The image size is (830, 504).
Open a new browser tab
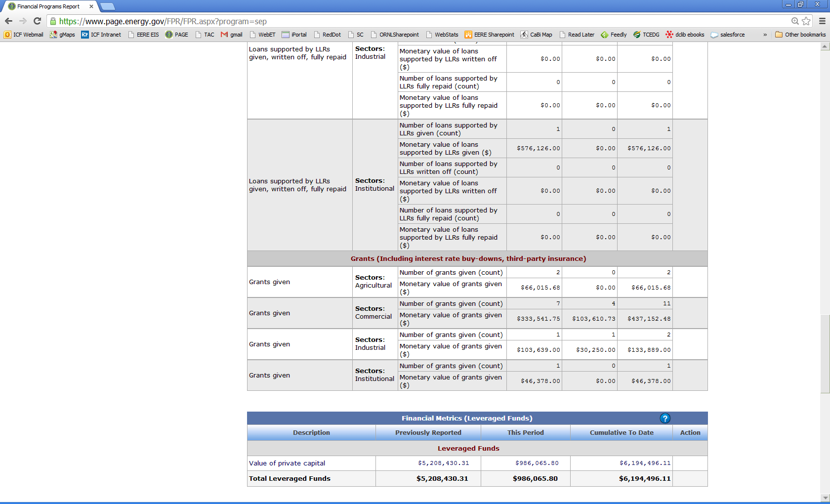(x=108, y=6)
